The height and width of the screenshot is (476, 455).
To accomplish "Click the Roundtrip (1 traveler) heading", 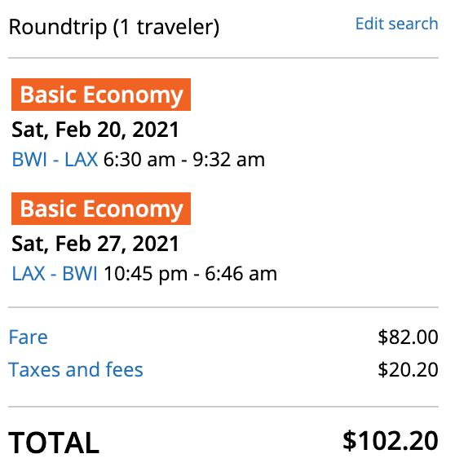I will click(x=114, y=27).
